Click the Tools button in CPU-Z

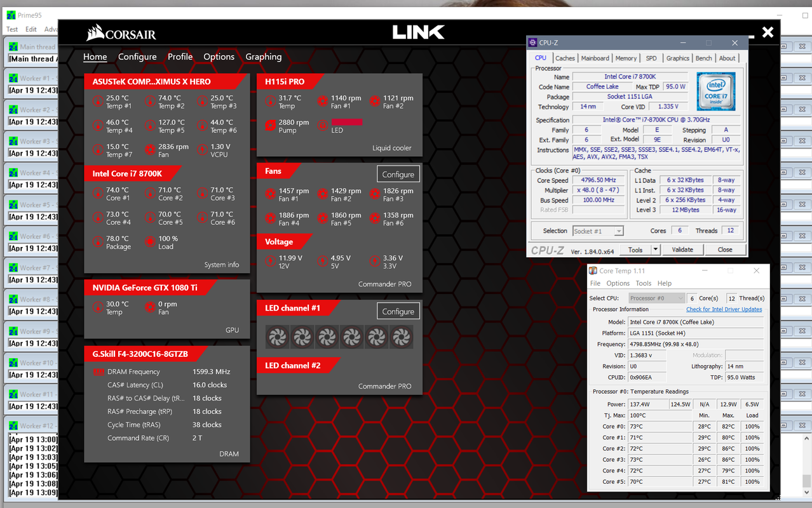(635, 250)
